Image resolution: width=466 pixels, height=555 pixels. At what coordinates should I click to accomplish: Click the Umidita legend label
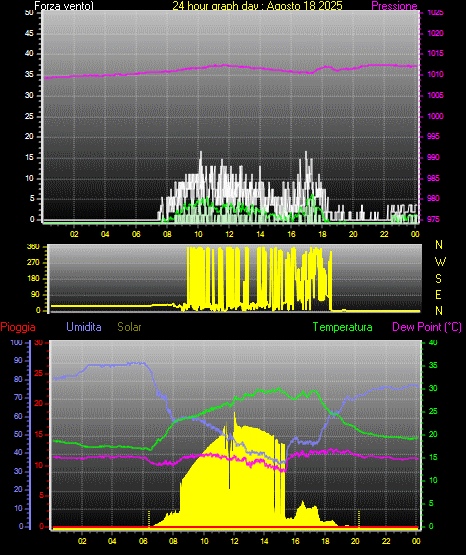(84, 327)
